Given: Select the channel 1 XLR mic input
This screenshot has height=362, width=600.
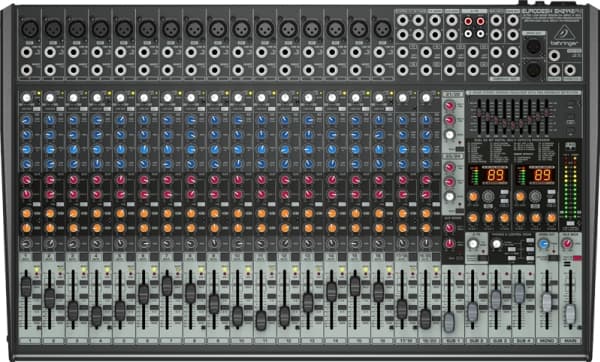Looking at the screenshot, I should [x=30, y=28].
